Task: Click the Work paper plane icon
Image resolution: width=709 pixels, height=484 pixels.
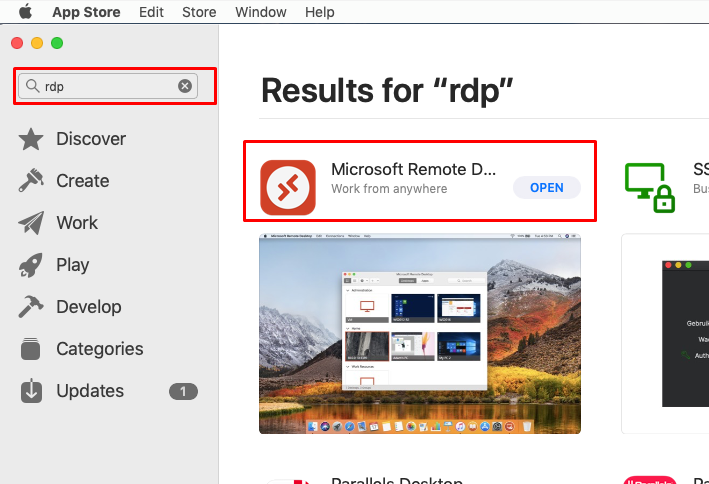Action: point(31,223)
